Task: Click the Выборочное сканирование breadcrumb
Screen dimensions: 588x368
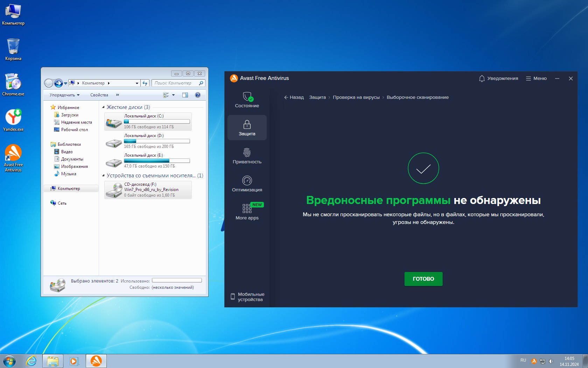Action: 418,97
